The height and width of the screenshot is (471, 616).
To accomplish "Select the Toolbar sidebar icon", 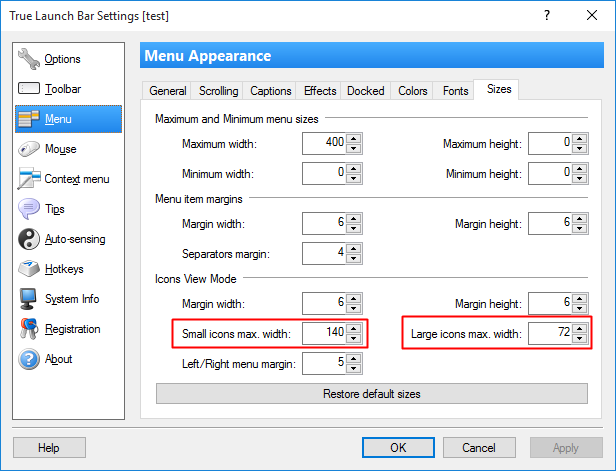I will tap(29, 89).
